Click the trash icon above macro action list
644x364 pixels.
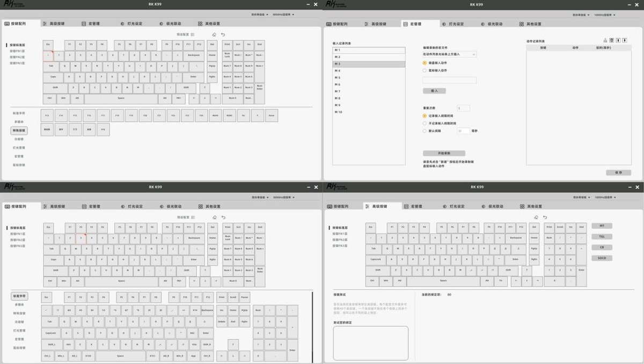(612, 40)
